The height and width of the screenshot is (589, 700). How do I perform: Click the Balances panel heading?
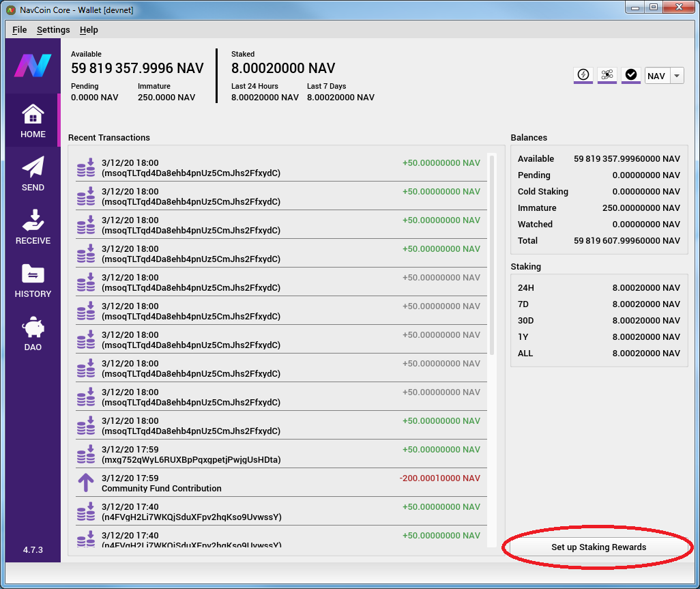pyautogui.click(x=529, y=138)
